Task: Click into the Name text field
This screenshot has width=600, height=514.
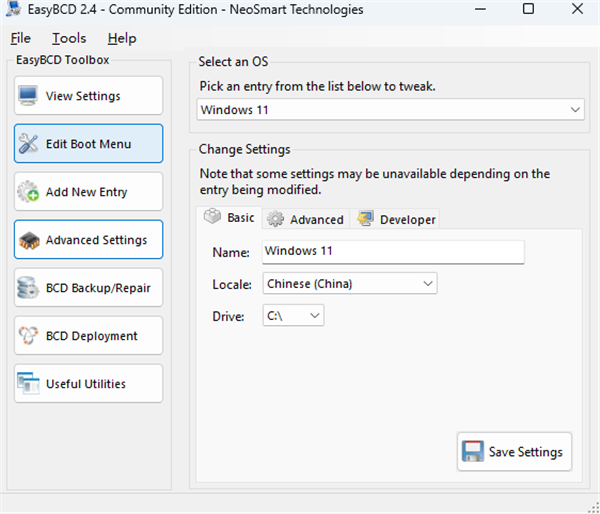Action: 393,251
